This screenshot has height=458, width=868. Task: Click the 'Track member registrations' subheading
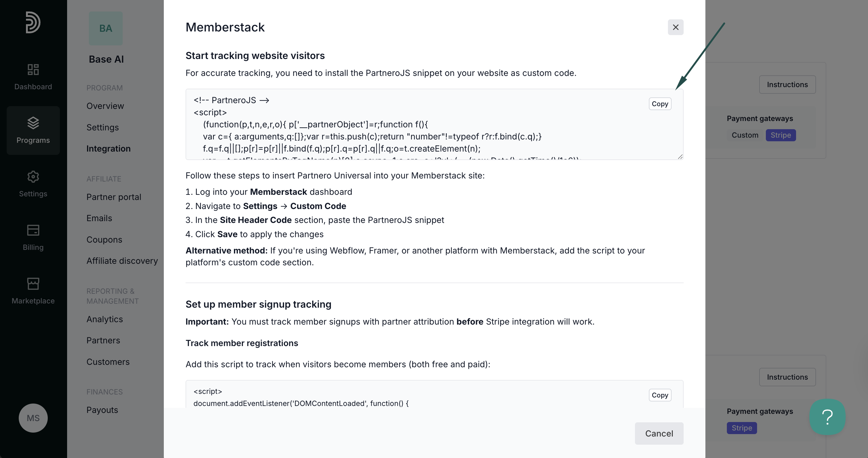pos(241,343)
